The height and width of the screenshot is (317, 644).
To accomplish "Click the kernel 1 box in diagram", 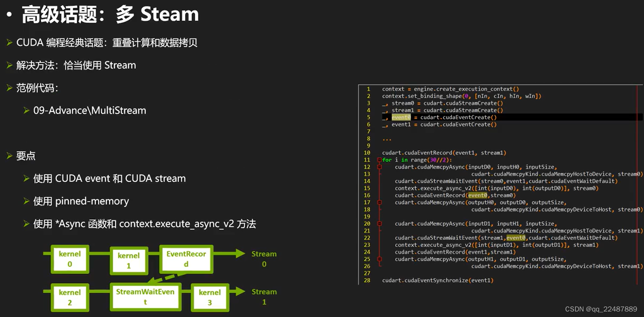I will click(x=129, y=261).
